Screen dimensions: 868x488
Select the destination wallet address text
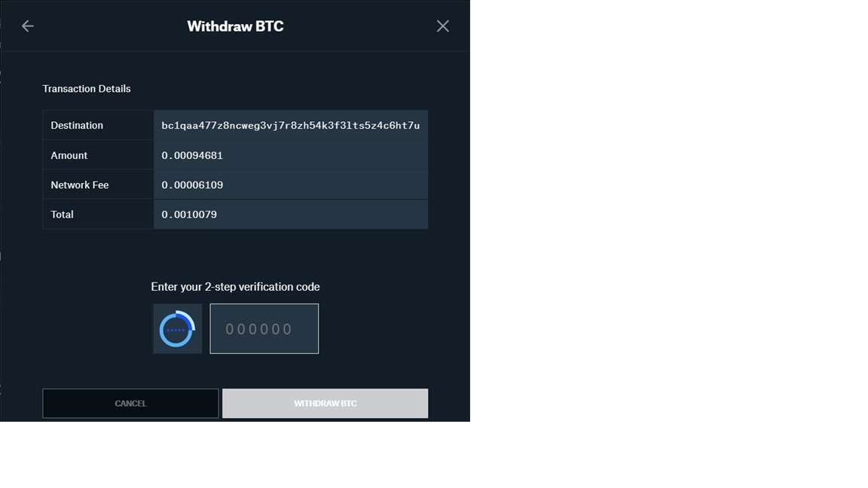click(x=290, y=126)
